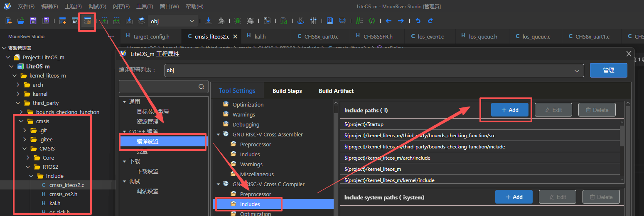Select the Tool Settings tab
Screen dimensions: 644x216
point(237,91)
